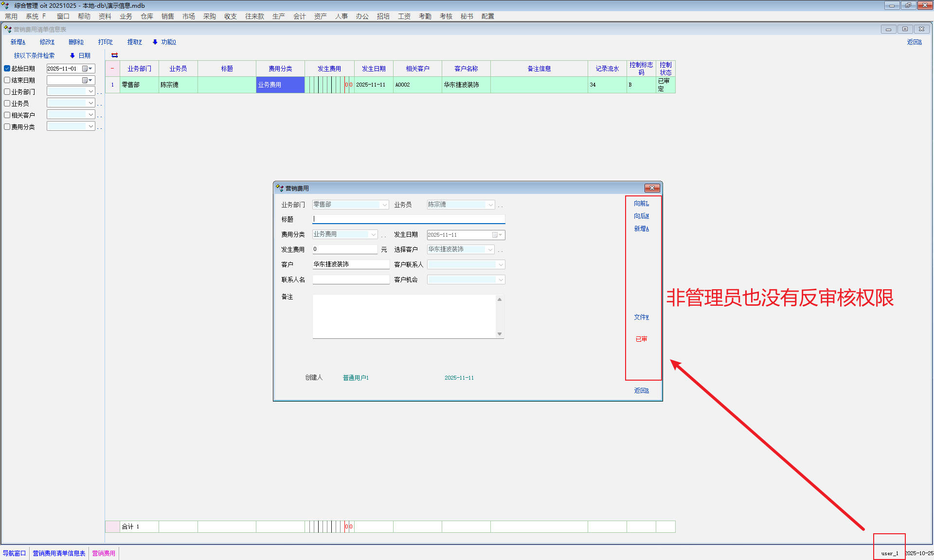
Task: Open the 客户机会 dropdown in dialog
Action: coord(500,280)
